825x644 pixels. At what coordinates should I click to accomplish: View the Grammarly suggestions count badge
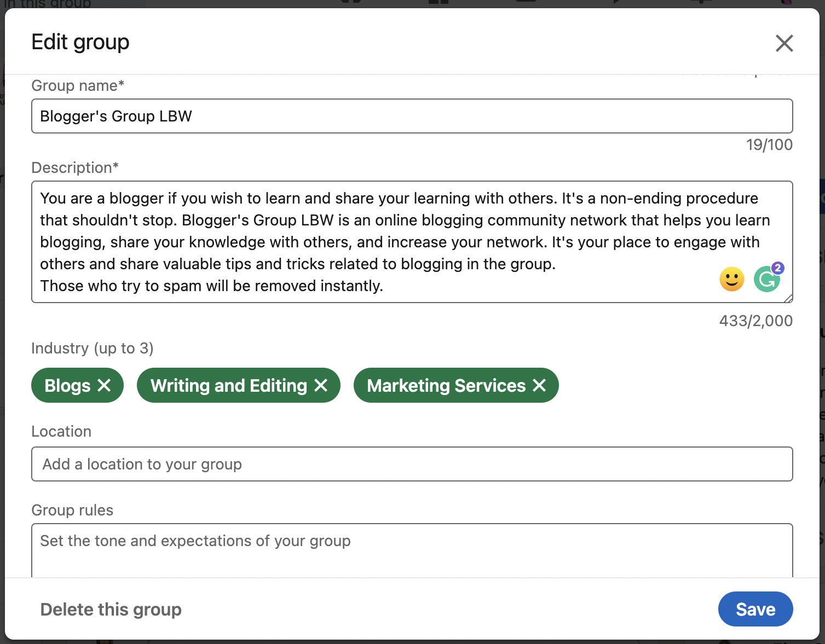point(777,268)
